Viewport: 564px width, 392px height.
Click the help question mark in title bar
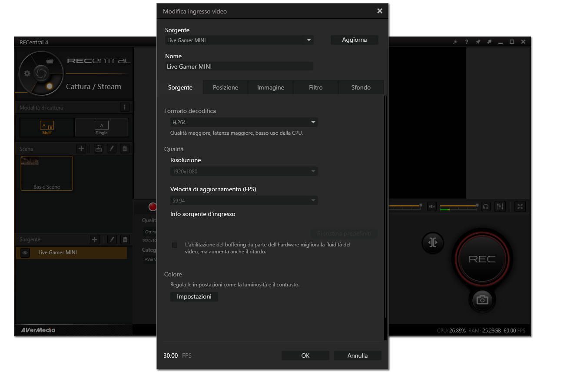pyautogui.click(x=466, y=42)
